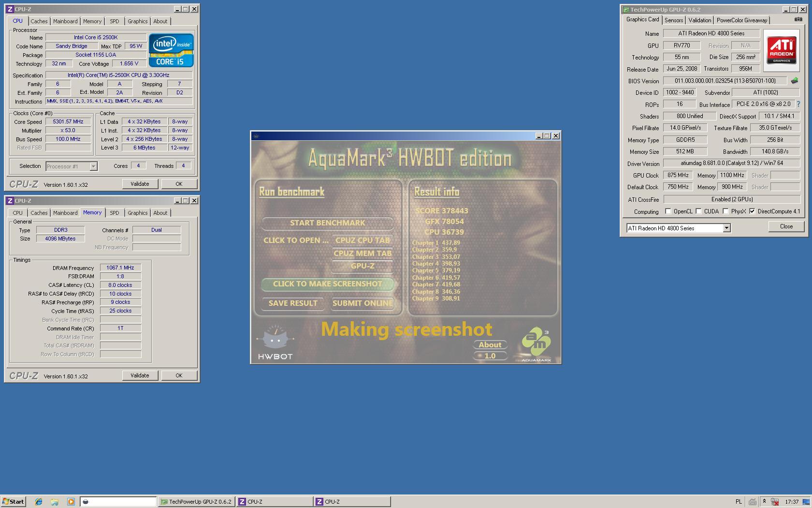Maximize the GPU-Z window
Viewport: 812px width, 508px height.
[x=794, y=10]
